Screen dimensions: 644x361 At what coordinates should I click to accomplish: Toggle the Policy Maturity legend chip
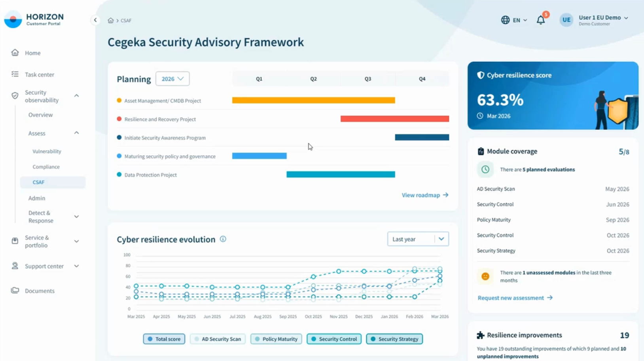point(276,339)
